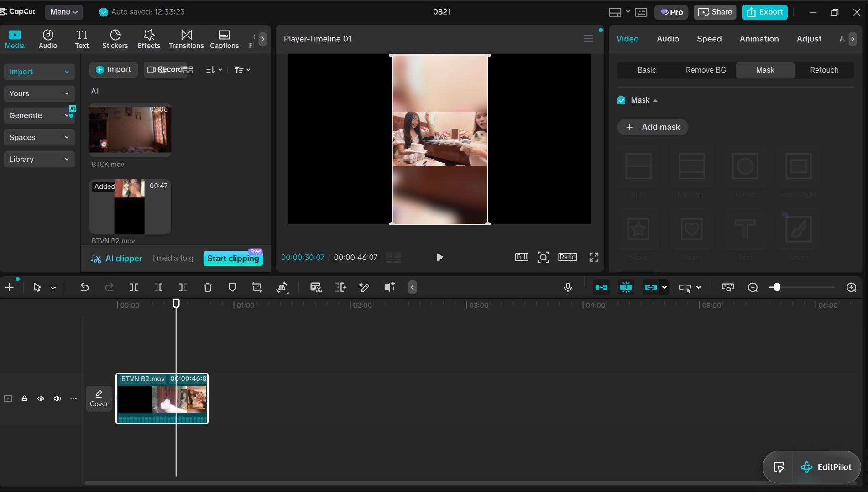Uncheck the Mask checkbox
Viewport: 868px width, 492px height.
point(621,100)
